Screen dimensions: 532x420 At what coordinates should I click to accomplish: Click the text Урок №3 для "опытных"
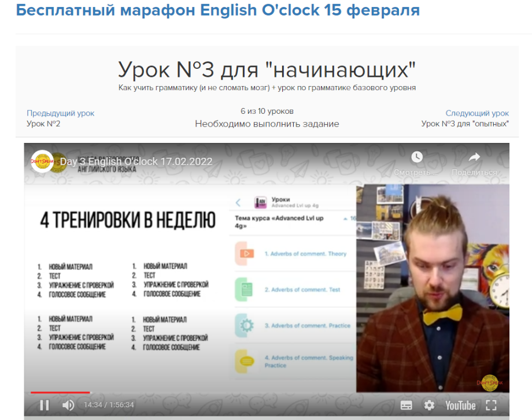coord(465,124)
